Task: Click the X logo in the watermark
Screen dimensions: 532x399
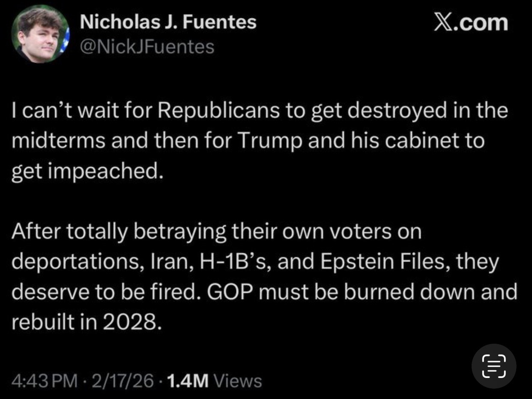Action: (444, 23)
